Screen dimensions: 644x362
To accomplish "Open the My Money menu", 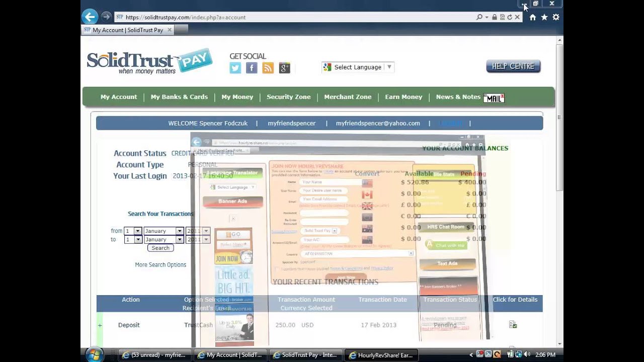I will tap(237, 97).
